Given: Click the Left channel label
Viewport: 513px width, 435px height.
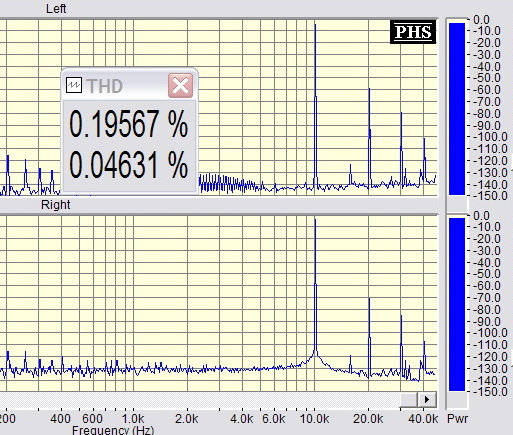Looking at the screenshot, I should pyautogui.click(x=56, y=9).
